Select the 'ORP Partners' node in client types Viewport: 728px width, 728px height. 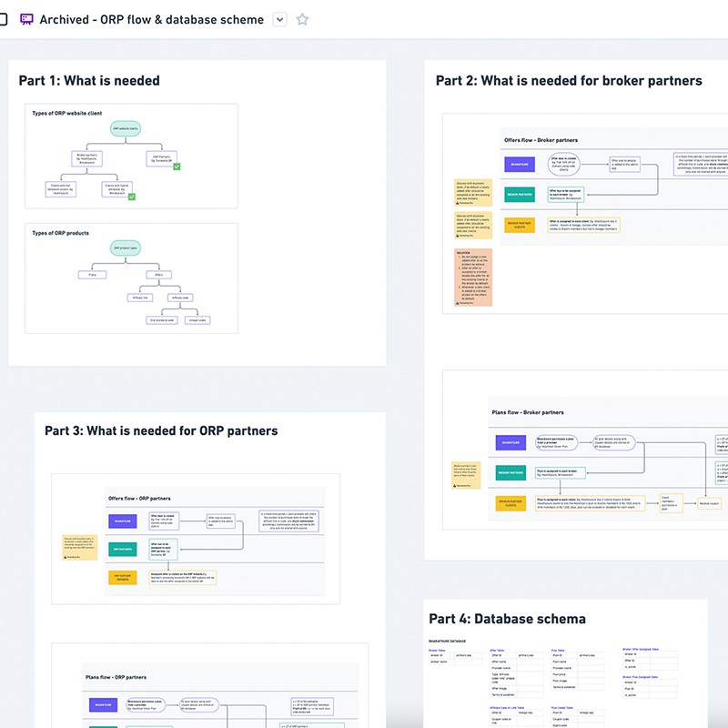[x=162, y=158]
